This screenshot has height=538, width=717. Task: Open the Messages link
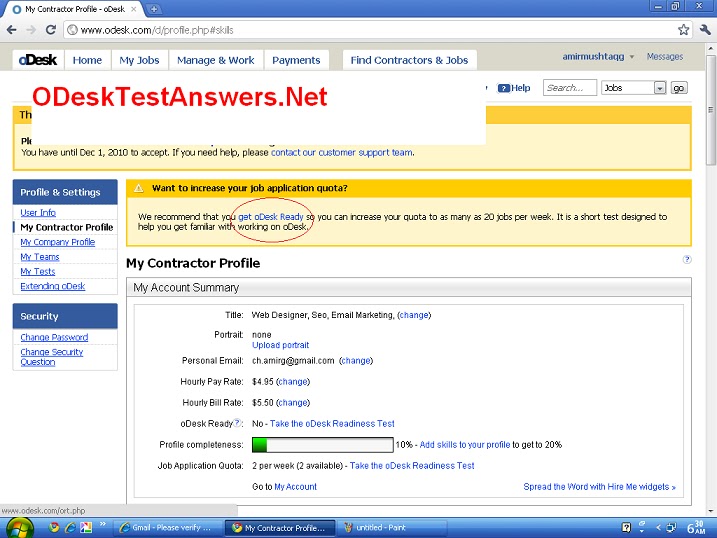(x=664, y=57)
